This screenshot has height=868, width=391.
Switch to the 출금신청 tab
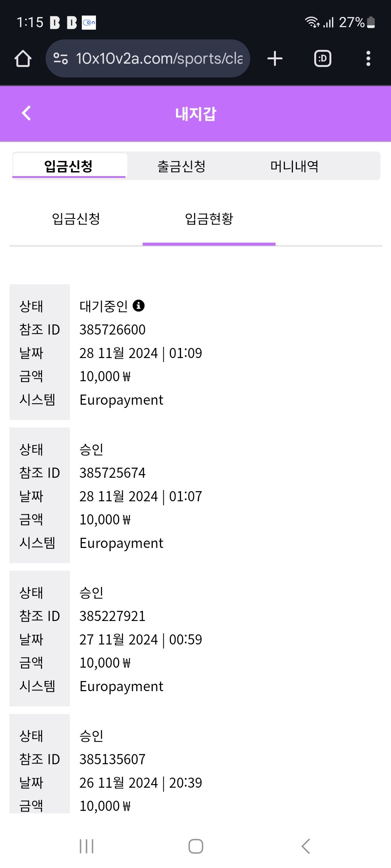coord(181,166)
